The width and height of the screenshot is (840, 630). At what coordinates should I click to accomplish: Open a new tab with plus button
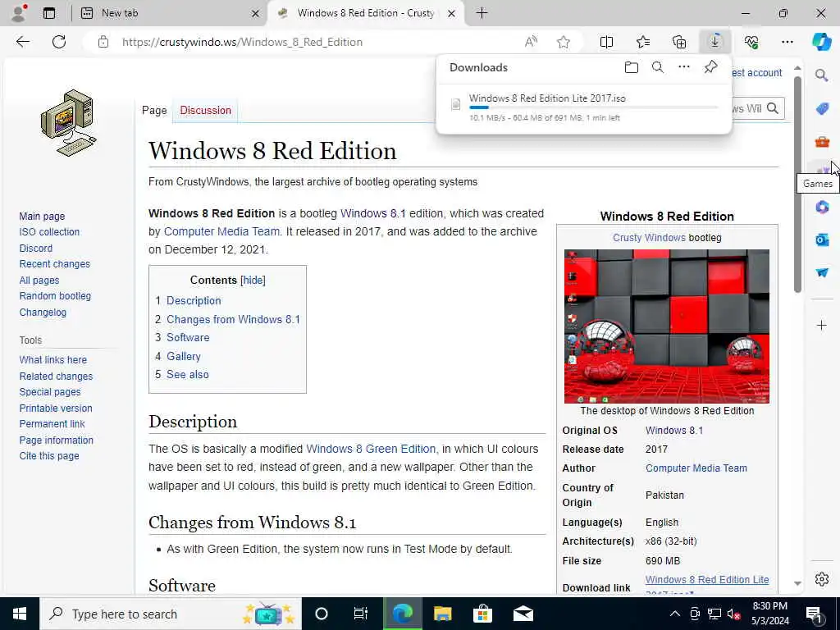482,13
